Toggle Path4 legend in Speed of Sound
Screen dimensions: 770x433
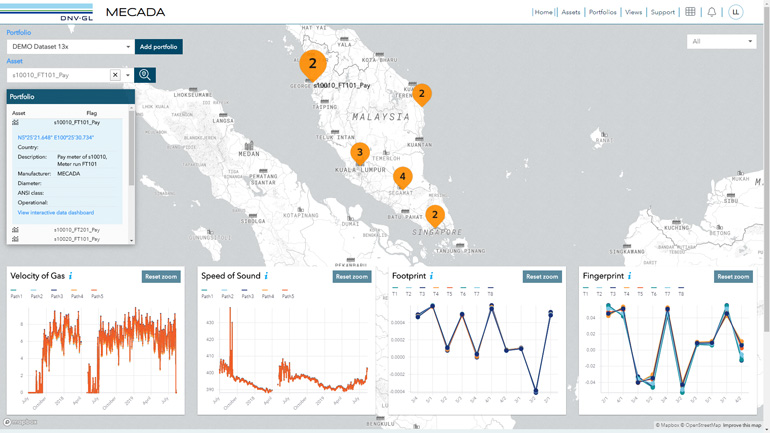[x=268, y=294]
